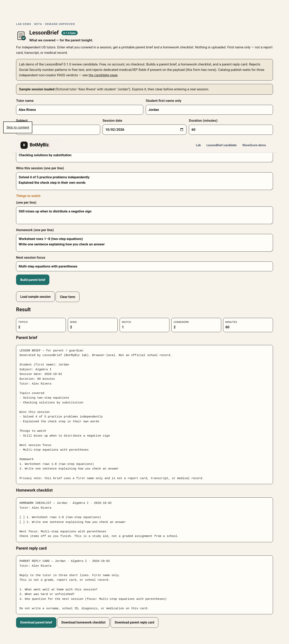Click the HOMEWORK count card
Screen dimensions: 289x644
[x=196, y=325]
